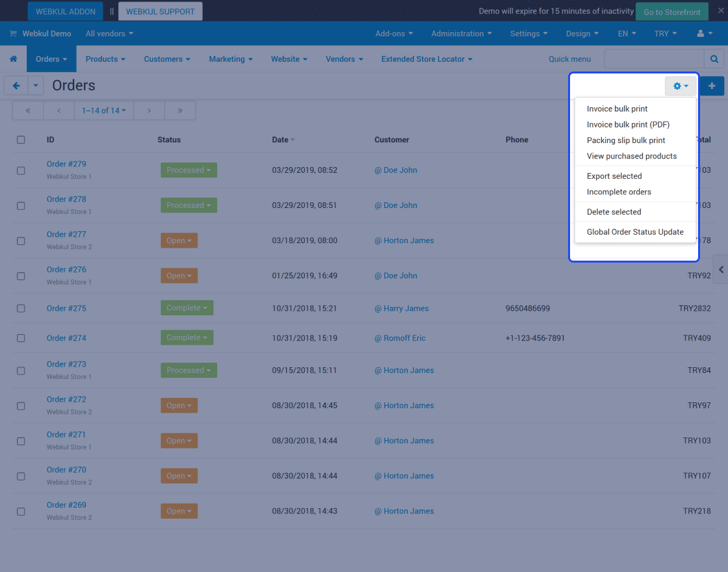Click the home icon in navigation bar
Screen dimensions: 728x572
[14, 59]
